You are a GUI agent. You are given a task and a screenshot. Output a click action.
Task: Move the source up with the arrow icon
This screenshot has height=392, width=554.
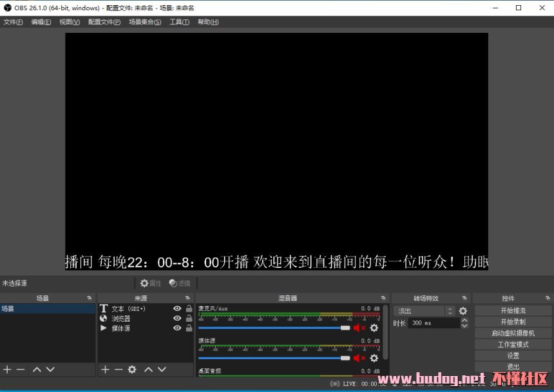(148, 369)
